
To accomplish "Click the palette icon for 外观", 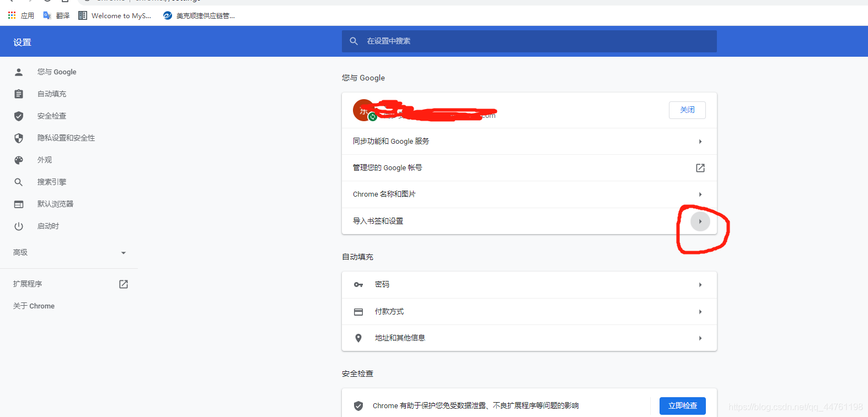I will (19, 160).
